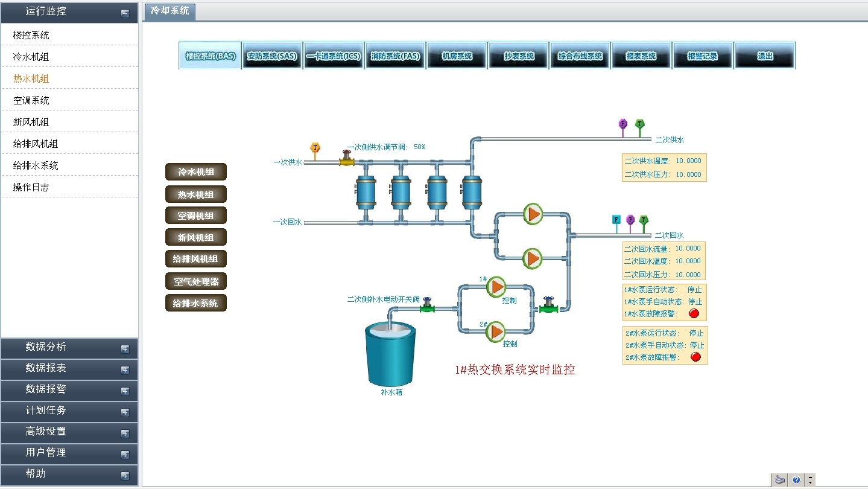Image resolution: width=868 pixels, height=489 pixels.
Task: Click the 1#水泵故障报警 red indicator
Action: [x=694, y=313]
